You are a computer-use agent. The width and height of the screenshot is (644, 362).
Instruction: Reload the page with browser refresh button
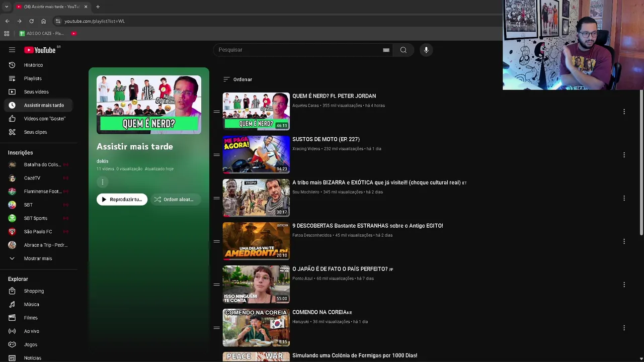31,21
